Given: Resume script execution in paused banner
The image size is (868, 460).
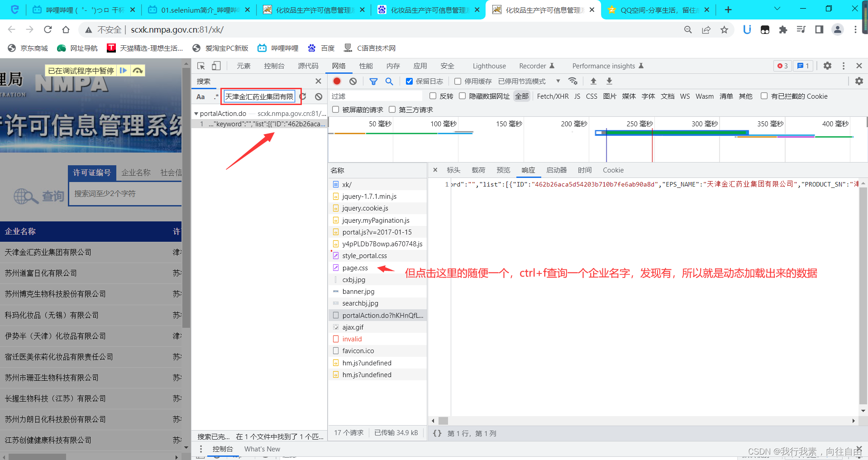Looking at the screenshot, I should 123,71.
